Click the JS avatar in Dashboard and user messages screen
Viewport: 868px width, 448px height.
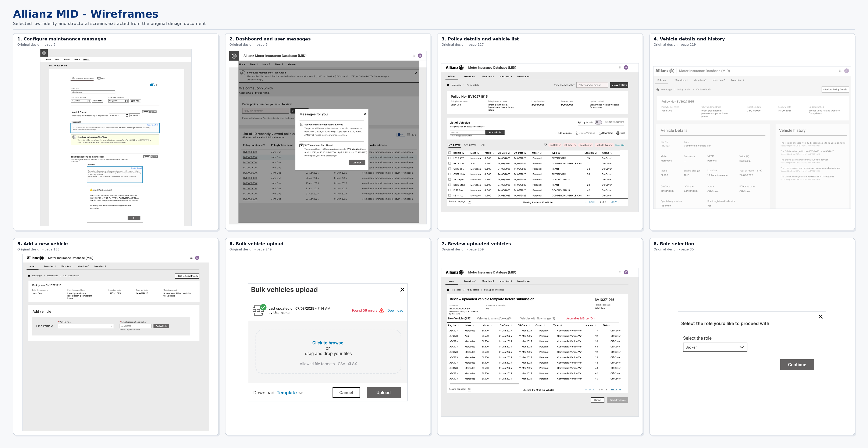[420, 56]
